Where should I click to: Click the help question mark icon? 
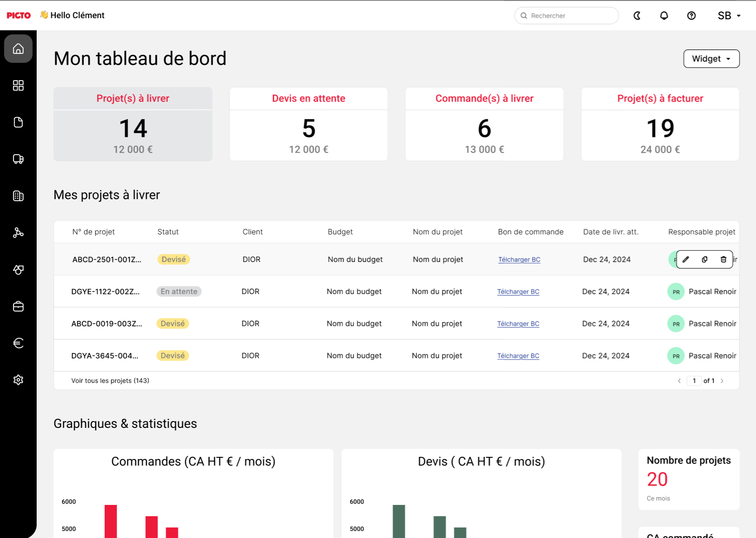(x=691, y=16)
